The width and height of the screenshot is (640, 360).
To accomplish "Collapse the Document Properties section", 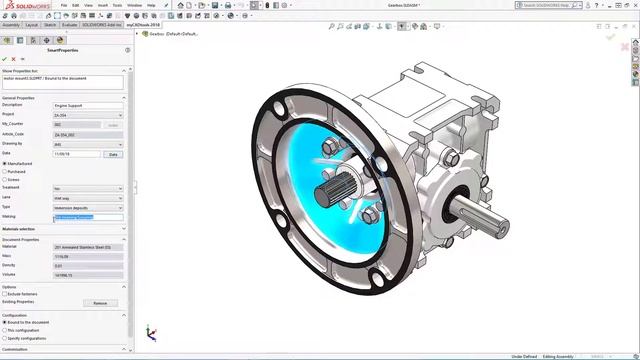I will coord(124,240).
